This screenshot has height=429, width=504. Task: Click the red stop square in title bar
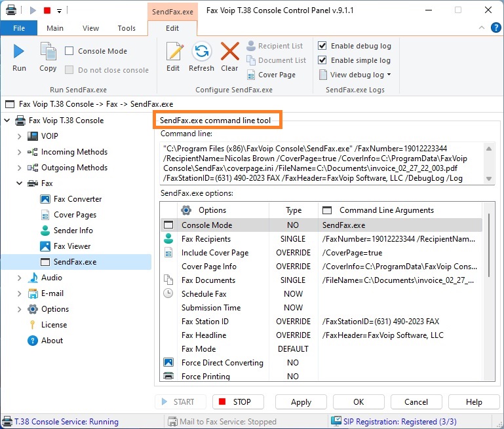(47, 10)
